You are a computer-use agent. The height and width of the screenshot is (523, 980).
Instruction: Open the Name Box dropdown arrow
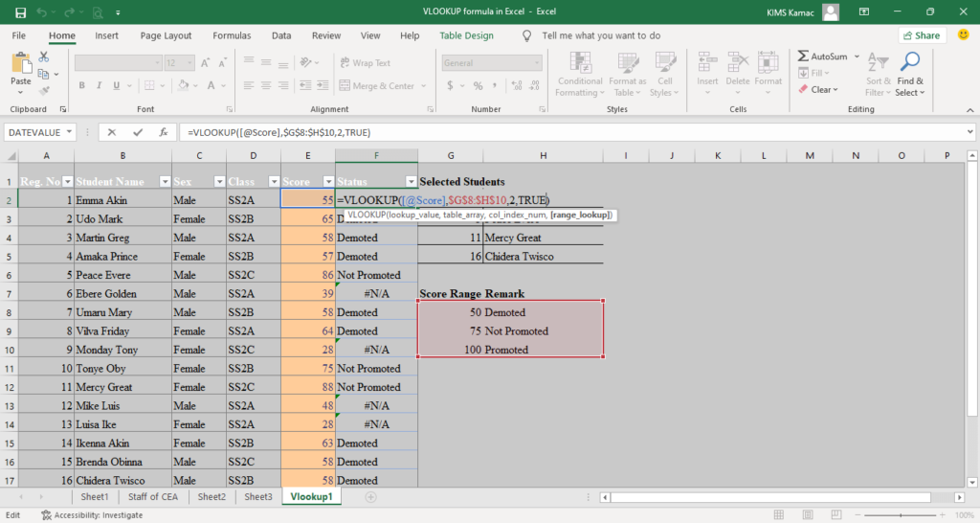coord(69,132)
